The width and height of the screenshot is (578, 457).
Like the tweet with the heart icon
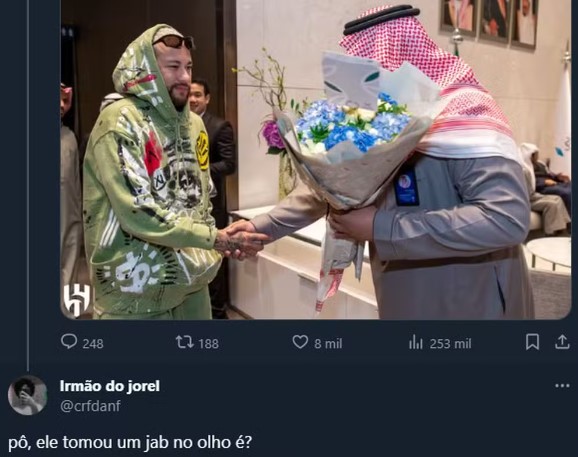300,342
